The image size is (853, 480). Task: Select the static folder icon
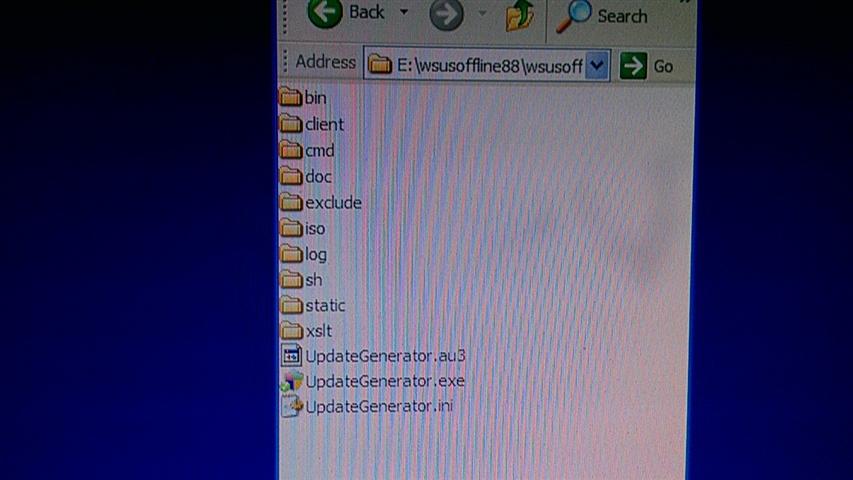(292, 305)
